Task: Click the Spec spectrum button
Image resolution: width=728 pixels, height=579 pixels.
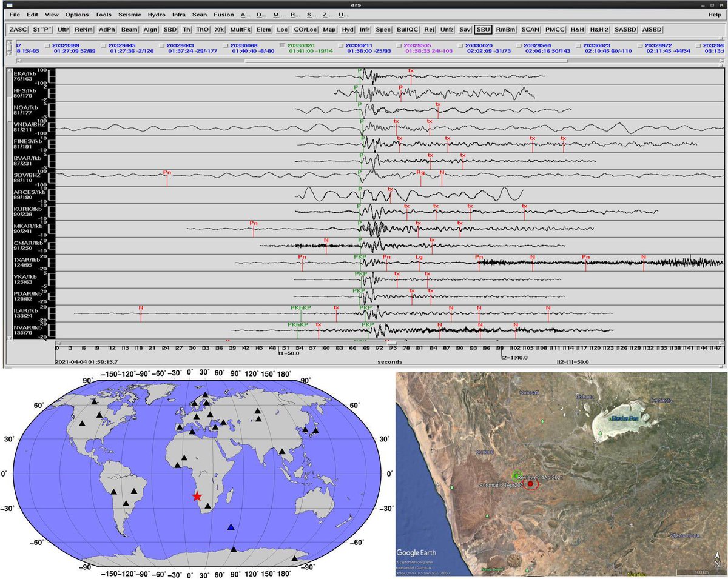Action: (x=383, y=29)
